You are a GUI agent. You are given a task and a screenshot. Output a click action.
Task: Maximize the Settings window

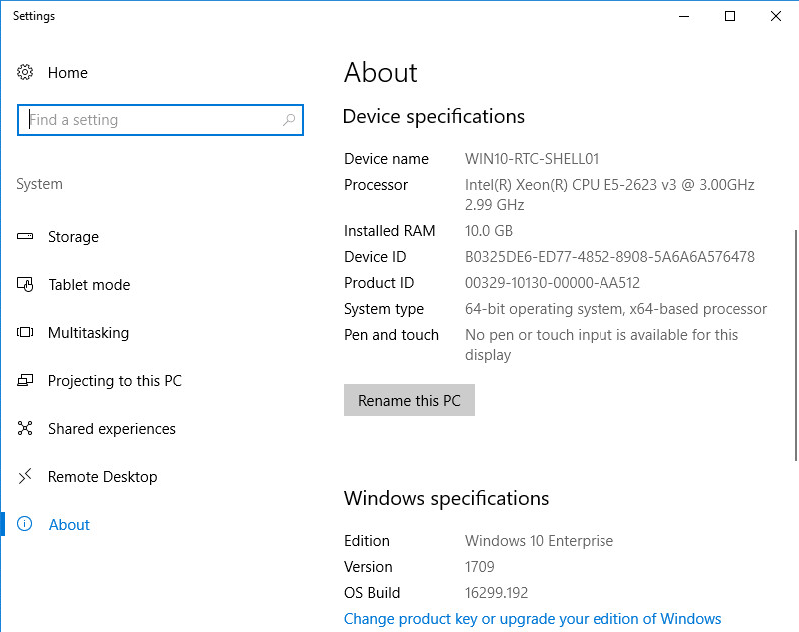tap(730, 16)
